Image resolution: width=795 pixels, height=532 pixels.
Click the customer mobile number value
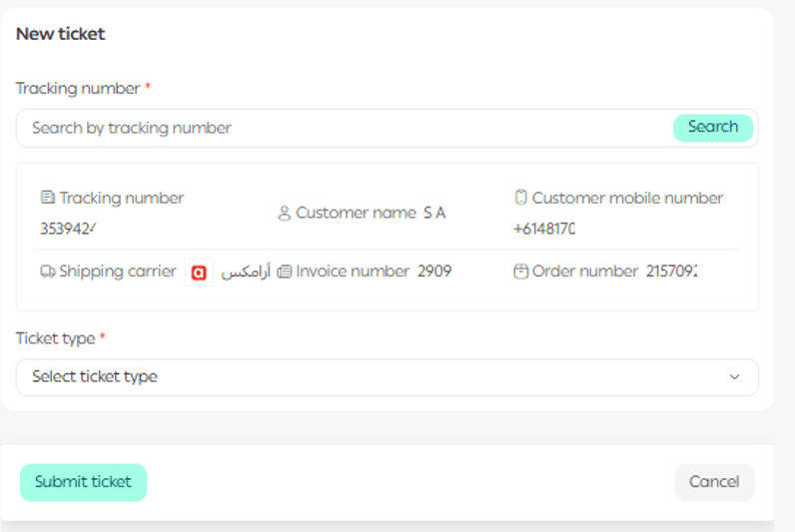[543, 228]
